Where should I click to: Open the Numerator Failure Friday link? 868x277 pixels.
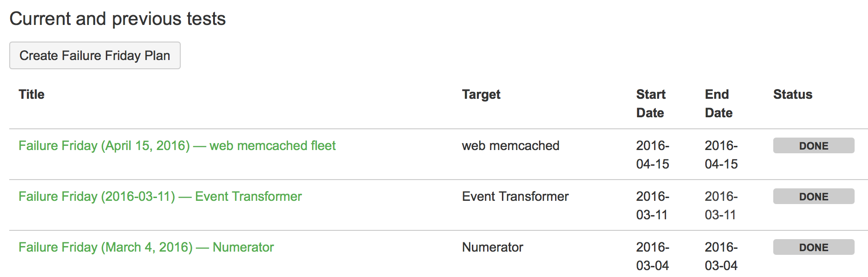coord(146,247)
